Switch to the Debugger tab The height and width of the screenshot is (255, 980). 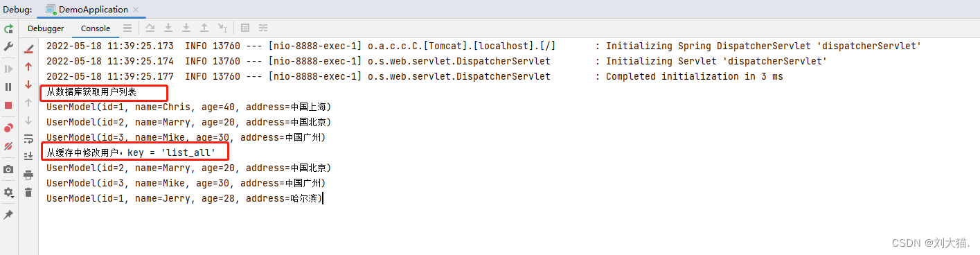[x=46, y=28]
